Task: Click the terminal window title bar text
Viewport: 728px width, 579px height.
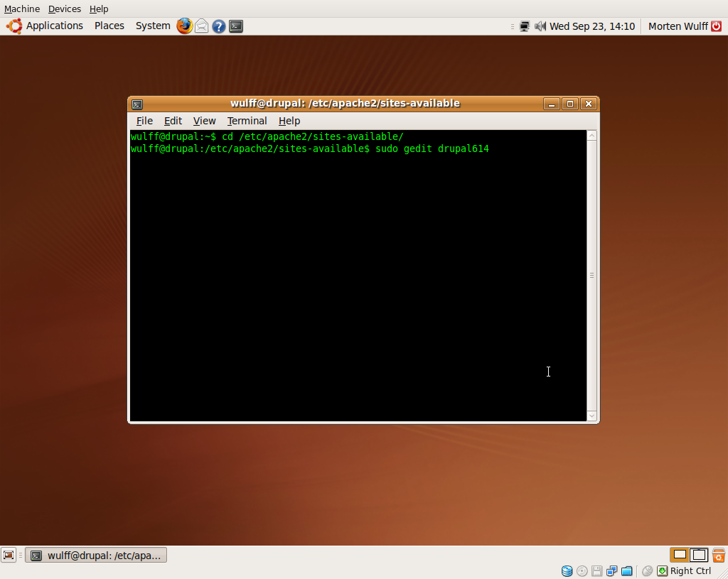Action: click(345, 104)
